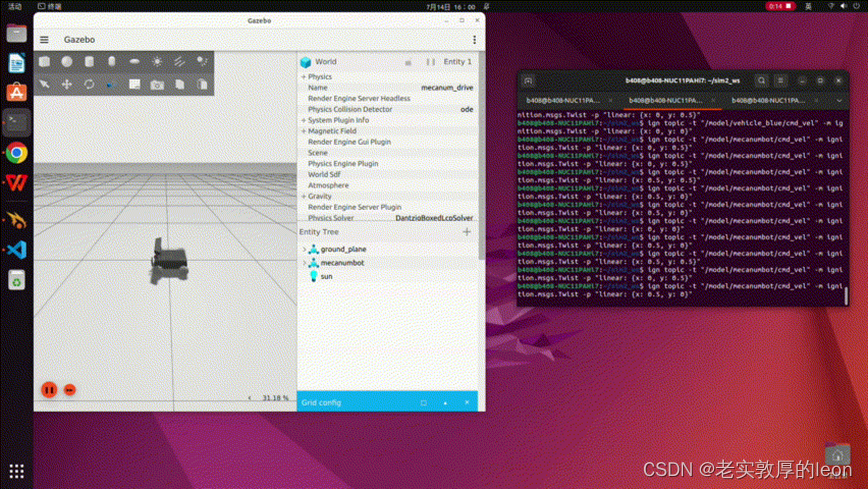Image resolution: width=868 pixels, height=489 pixels.
Task: Search in the terminal window
Action: pos(762,81)
